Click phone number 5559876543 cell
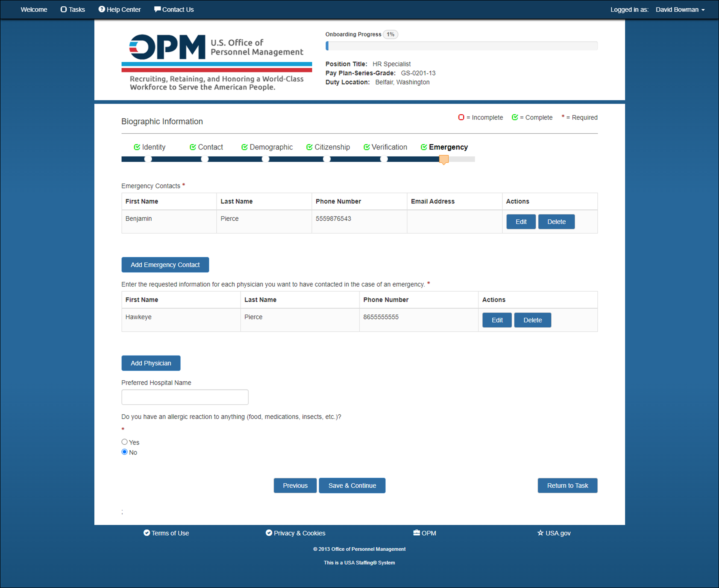Screen dimensions: 719x588 tap(359, 222)
